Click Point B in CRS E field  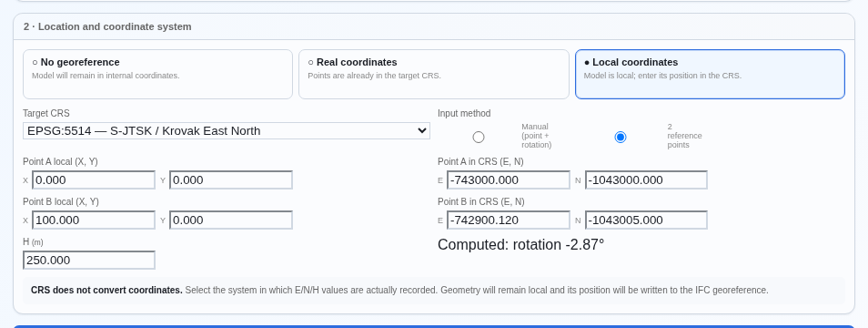(x=509, y=220)
